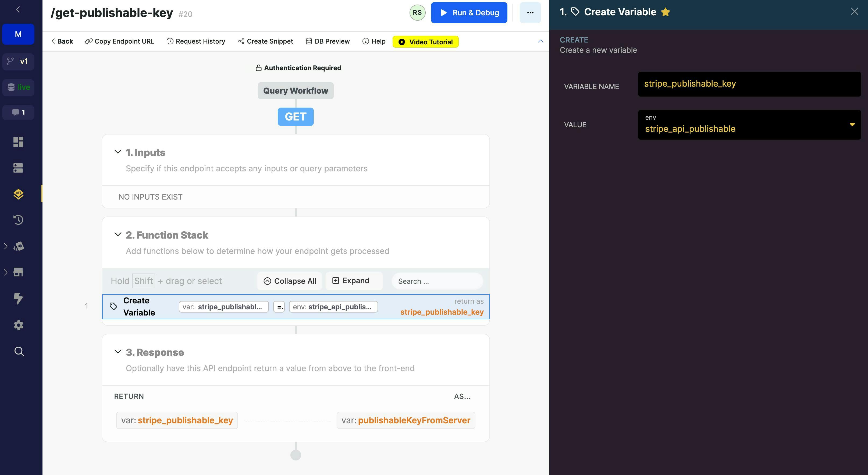Screen dimensions: 868x475
Task: Click the Collapse All button
Action: click(290, 281)
